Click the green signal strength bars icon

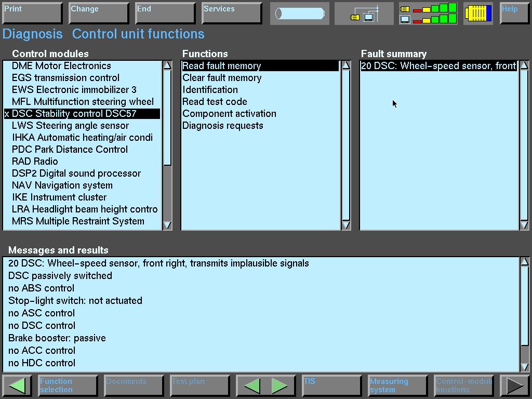click(x=428, y=14)
